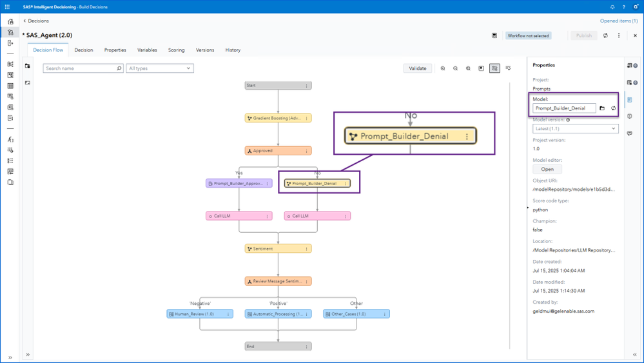The height and width of the screenshot is (363, 644).
Task: Open the All types filter dropdown
Action: pos(160,68)
